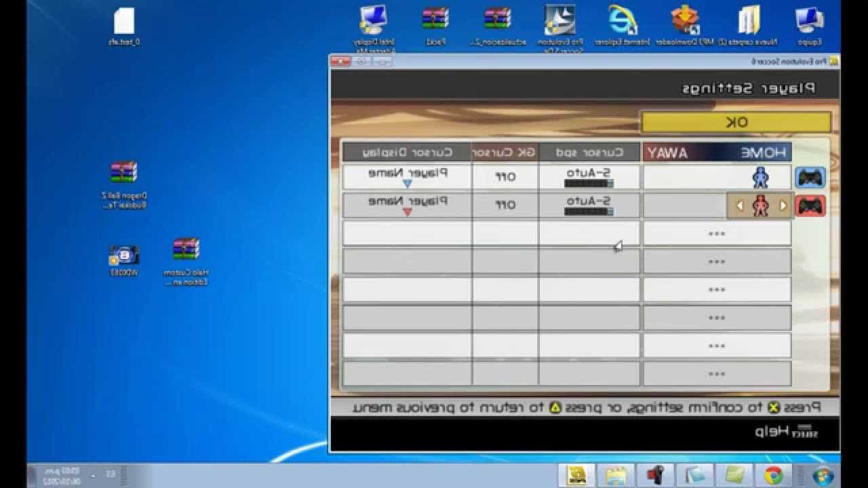Open the MP3 Downloader desktop shortcut
Screen dimensions: 868x488
pyautogui.click(x=685, y=26)
